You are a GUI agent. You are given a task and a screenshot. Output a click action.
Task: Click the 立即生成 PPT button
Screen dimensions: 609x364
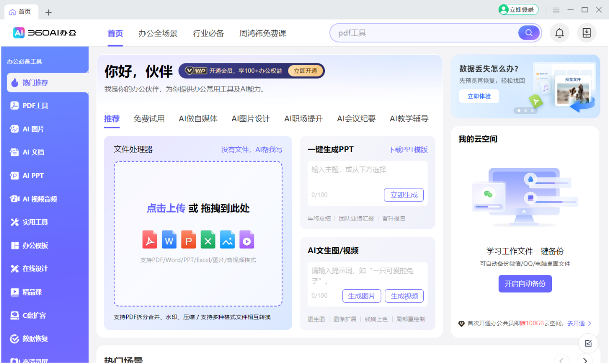404,195
